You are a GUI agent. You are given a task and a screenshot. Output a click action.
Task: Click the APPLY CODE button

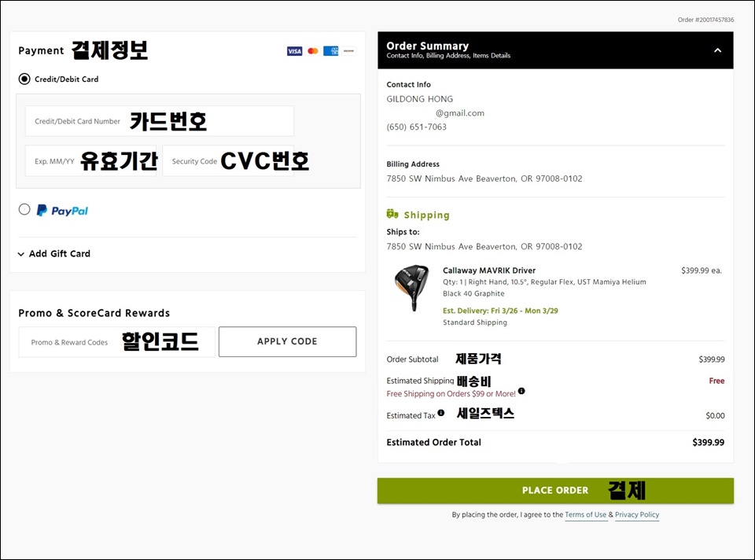288,342
